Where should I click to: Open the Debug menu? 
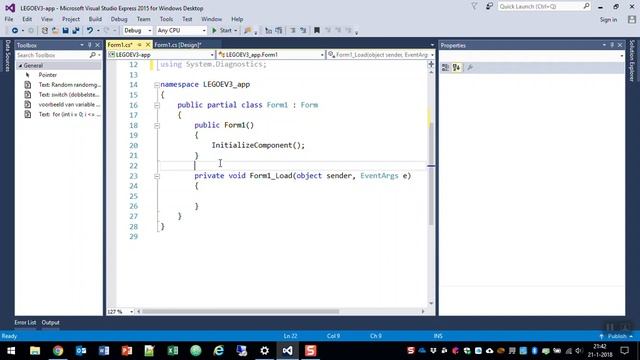tap(119, 19)
